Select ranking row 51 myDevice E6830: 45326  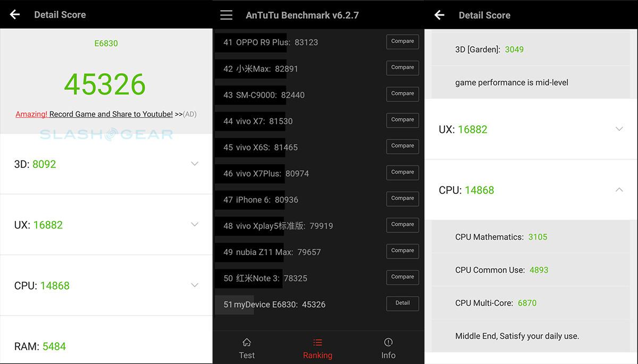319,304
